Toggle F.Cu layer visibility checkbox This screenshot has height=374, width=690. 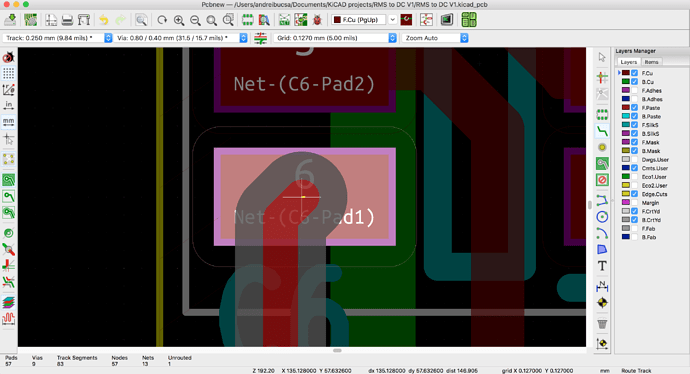click(635, 73)
